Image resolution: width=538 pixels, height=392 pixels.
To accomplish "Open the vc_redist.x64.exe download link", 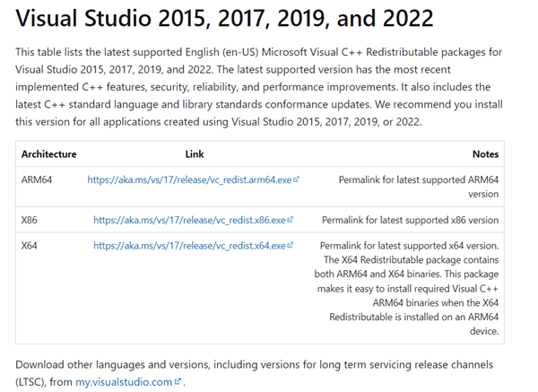I will click(190, 246).
